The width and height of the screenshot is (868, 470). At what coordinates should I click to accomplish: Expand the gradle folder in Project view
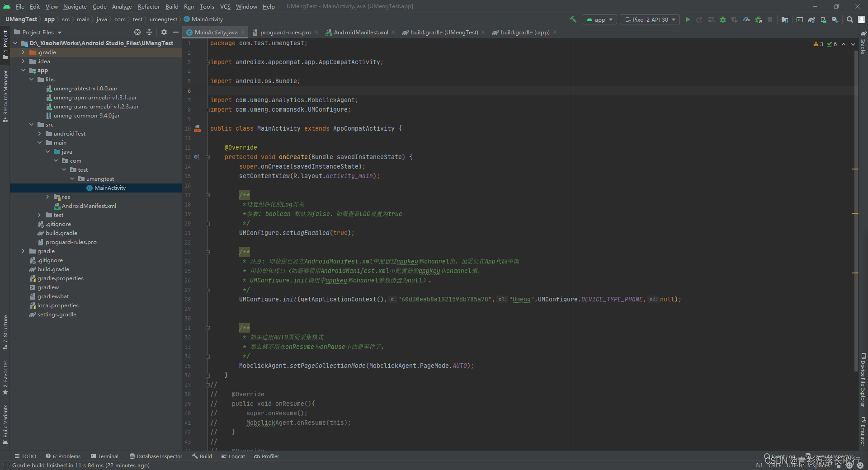(24, 251)
